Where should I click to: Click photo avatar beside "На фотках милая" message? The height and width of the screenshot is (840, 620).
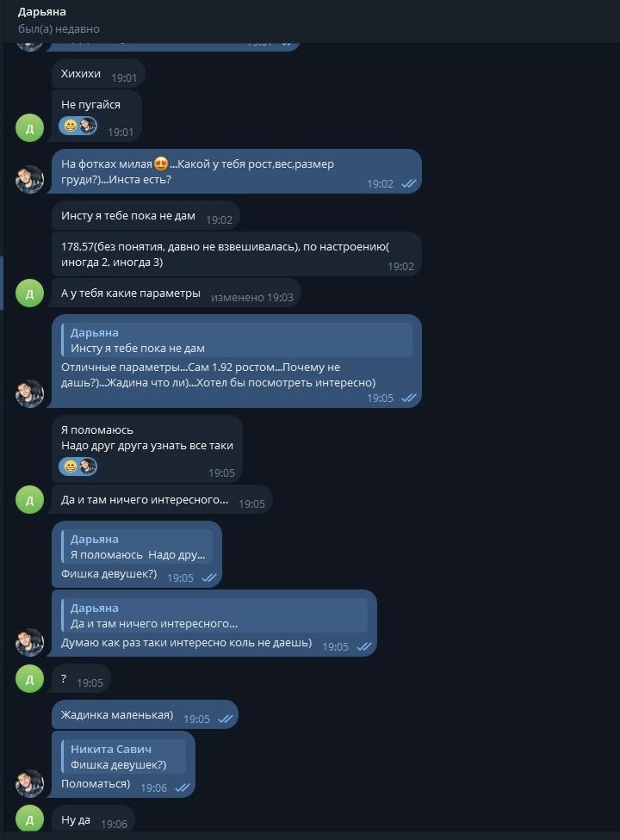pos(30,180)
